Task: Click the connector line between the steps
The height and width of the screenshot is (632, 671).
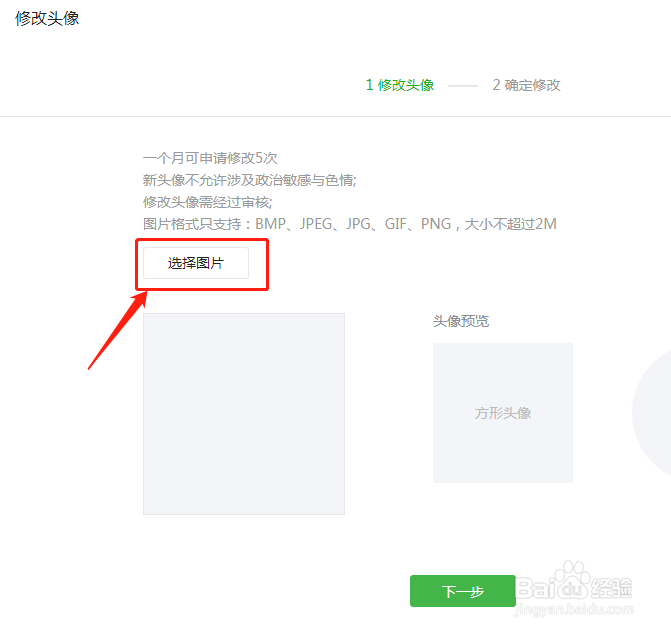Action: pos(463,86)
